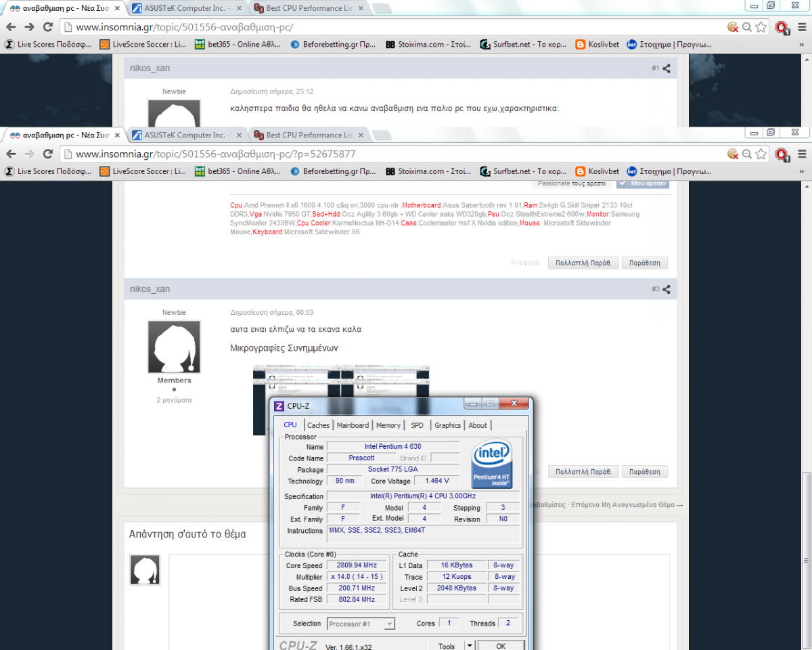
Task: Click the Αναφορά link
Action: (525, 262)
